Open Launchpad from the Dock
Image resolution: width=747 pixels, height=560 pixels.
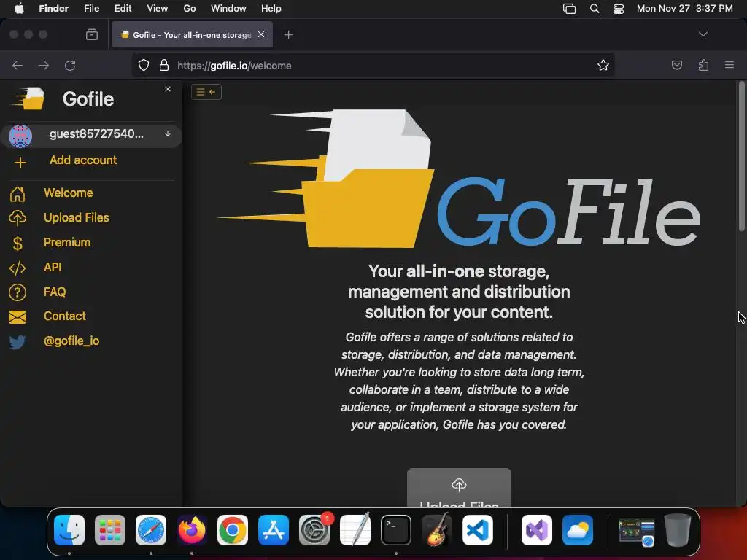click(110, 530)
